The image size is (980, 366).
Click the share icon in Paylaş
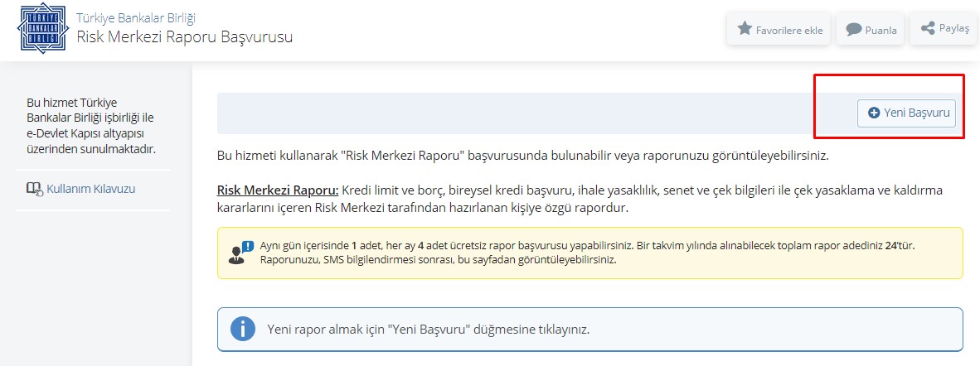point(928,28)
